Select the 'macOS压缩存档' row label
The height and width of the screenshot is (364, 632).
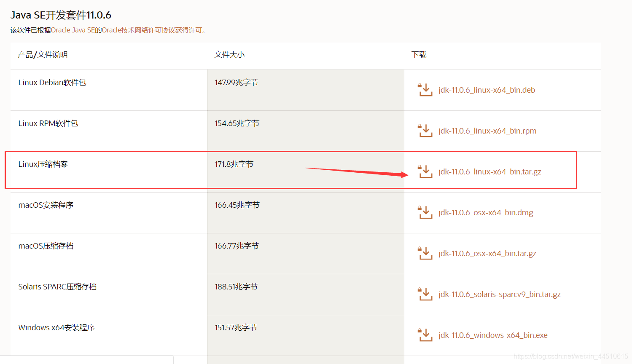click(x=46, y=246)
